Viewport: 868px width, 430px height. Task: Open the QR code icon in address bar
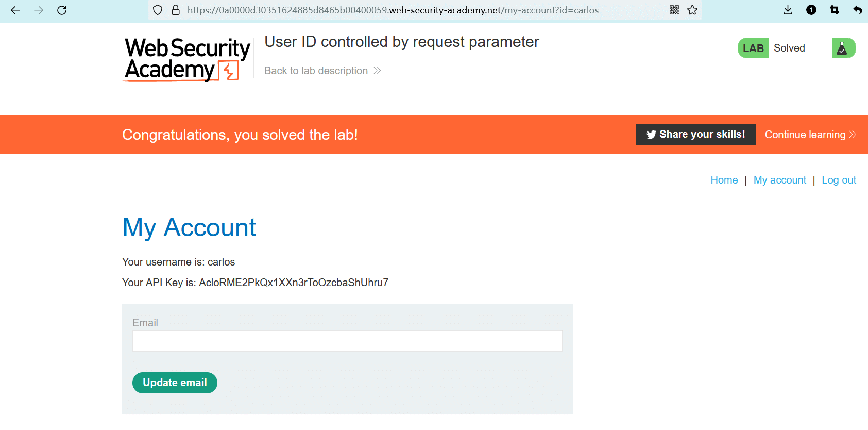(x=674, y=10)
